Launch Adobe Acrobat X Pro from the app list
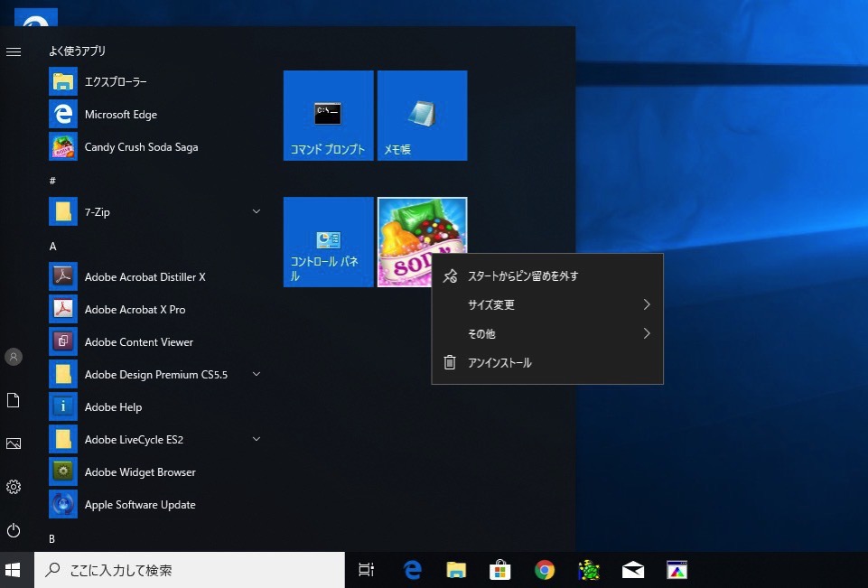This screenshot has height=588, width=868. 135,310
